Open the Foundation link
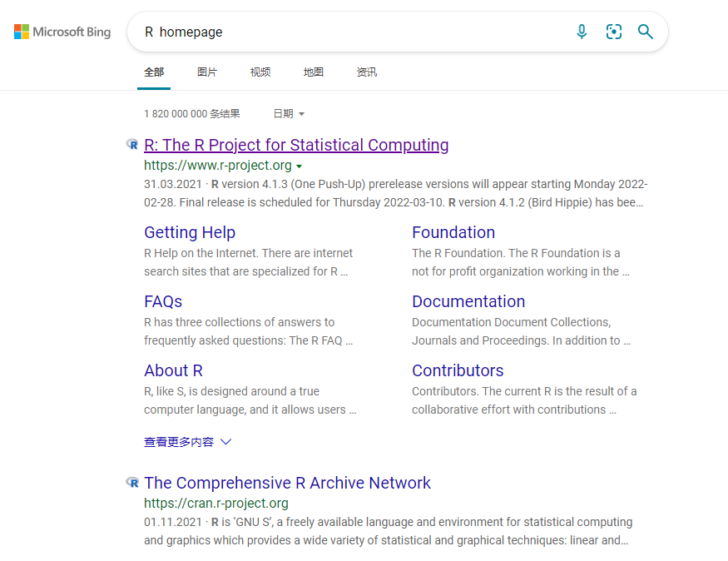This screenshot has width=728, height=561. [453, 232]
